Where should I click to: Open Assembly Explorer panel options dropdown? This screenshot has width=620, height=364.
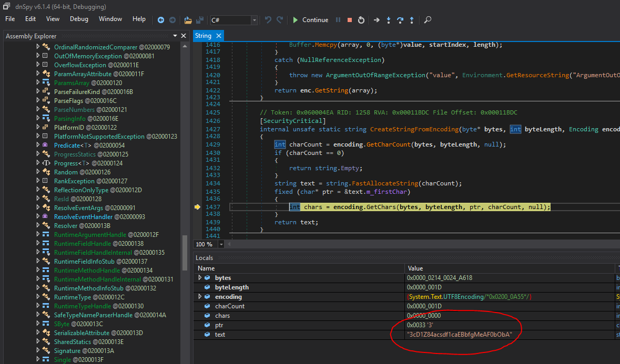pyautogui.click(x=175, y=36)
